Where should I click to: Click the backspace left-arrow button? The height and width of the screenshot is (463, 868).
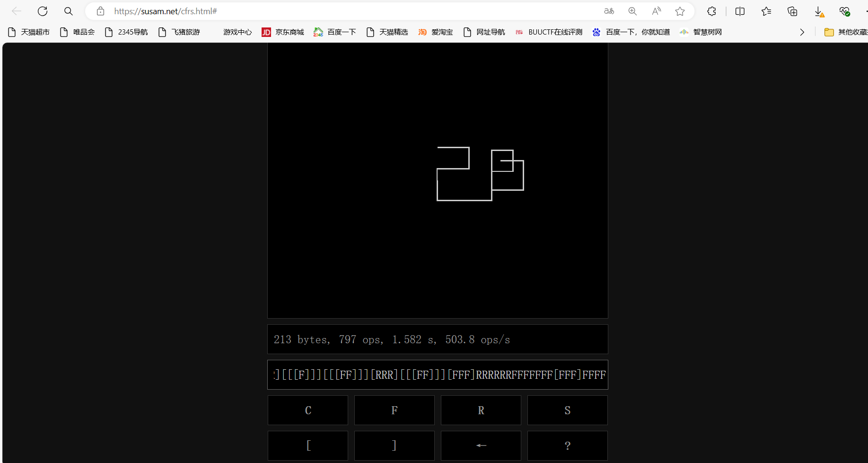coord(481,445)
